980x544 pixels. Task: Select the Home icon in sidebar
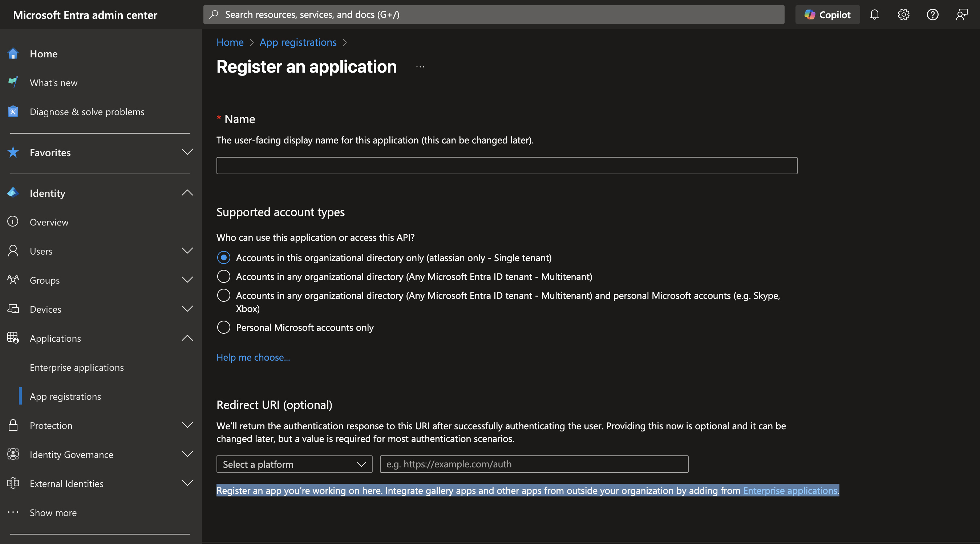[x=13, y=53]
